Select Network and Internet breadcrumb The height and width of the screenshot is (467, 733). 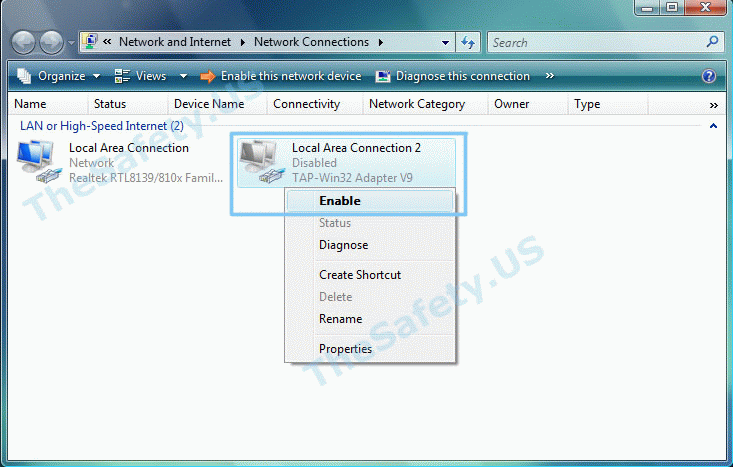tap(175, 42)
